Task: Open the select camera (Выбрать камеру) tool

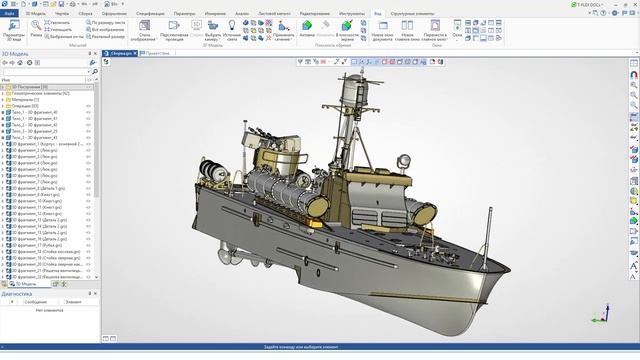Action: [x=213, y=31]
